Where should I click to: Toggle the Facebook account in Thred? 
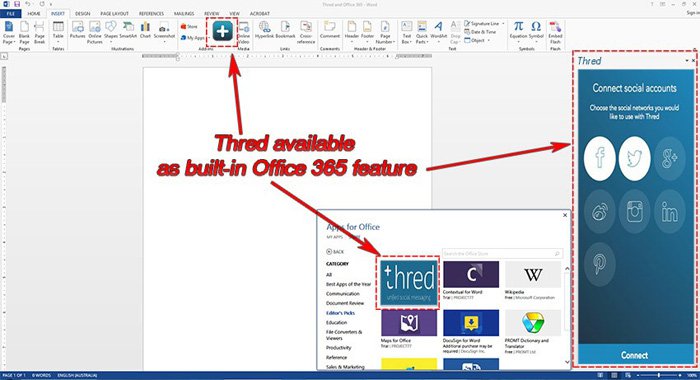(600, 159)
